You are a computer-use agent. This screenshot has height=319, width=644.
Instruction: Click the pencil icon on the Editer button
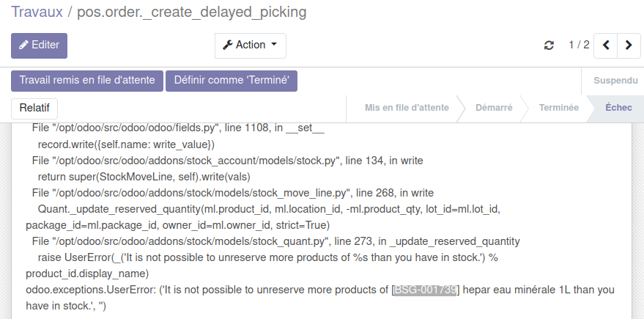tap(24, 45)
